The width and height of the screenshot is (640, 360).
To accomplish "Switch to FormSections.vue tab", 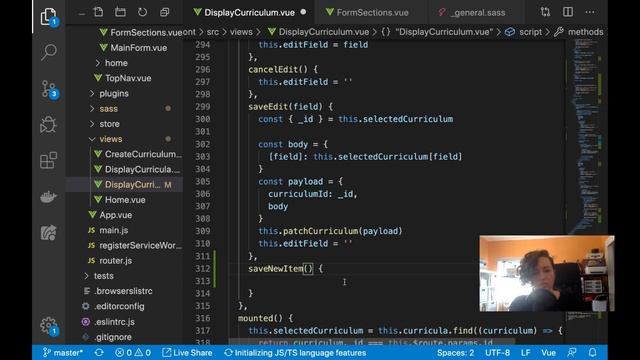I will coord(372,13).
